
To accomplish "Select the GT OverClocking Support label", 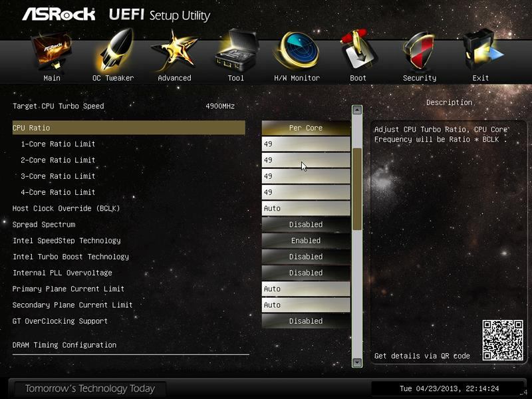I will tap(60, 321).
